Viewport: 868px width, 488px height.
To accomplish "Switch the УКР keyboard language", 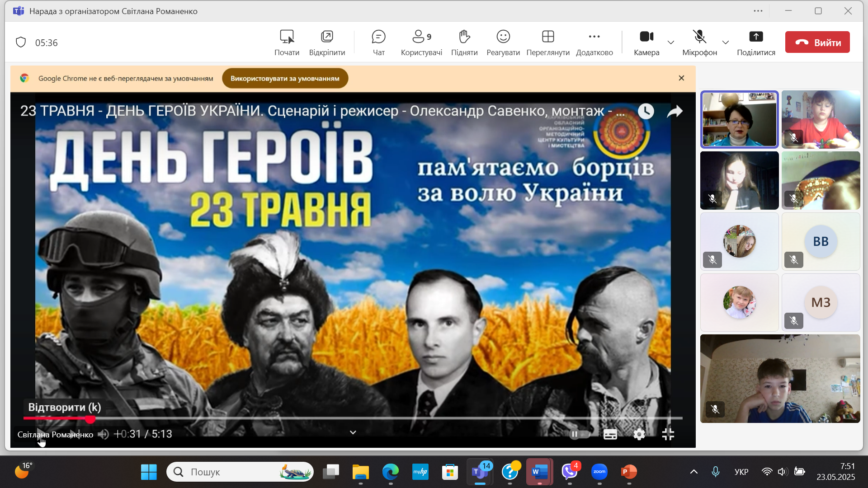I will click(741, 472).
